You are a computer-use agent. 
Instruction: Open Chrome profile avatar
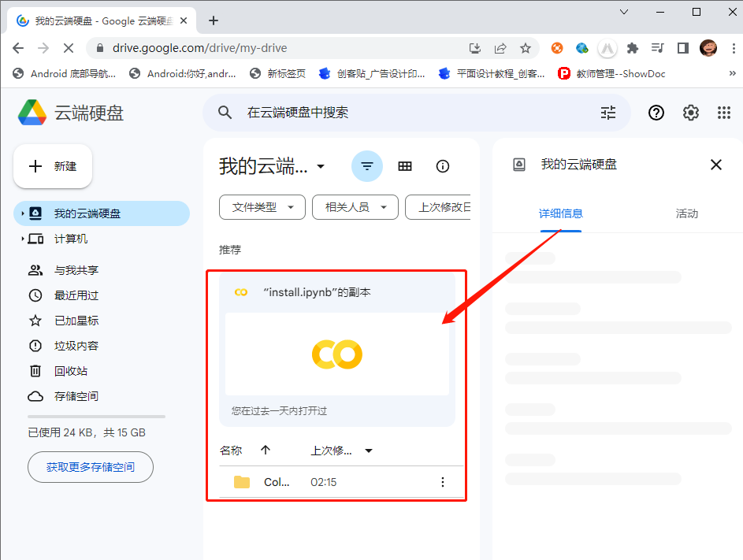click(708, 48)
